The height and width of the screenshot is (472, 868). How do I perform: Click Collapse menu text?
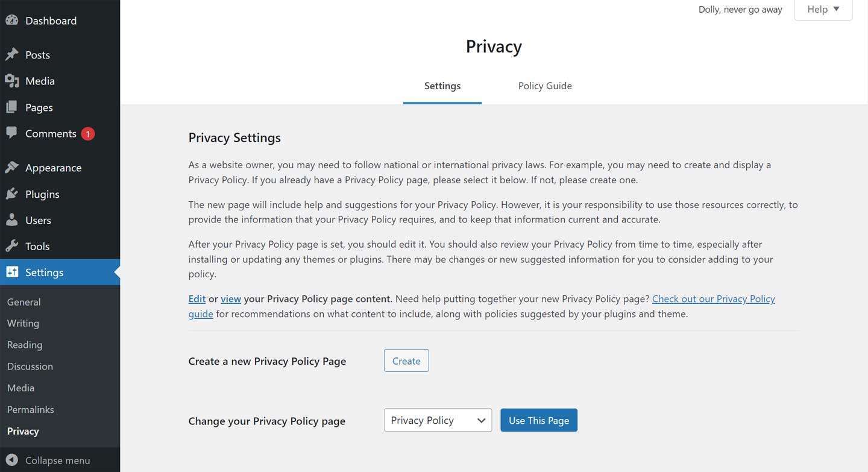click(x=58, y=461)
